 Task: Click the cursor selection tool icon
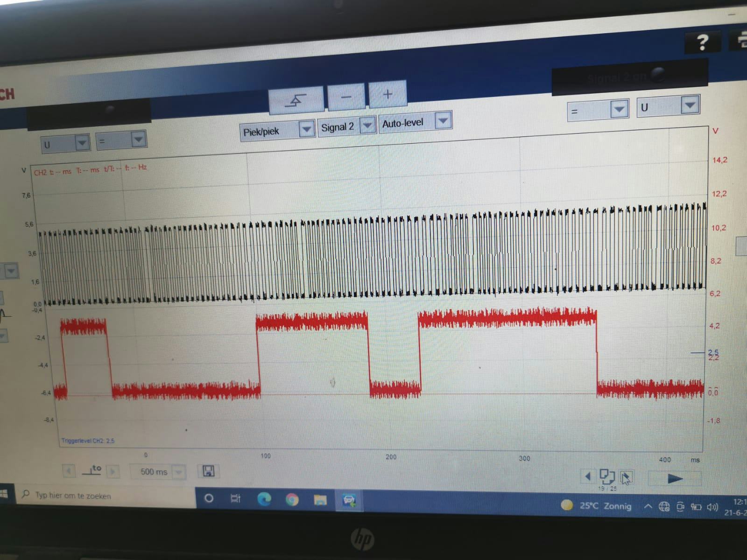tap(626, 477)
